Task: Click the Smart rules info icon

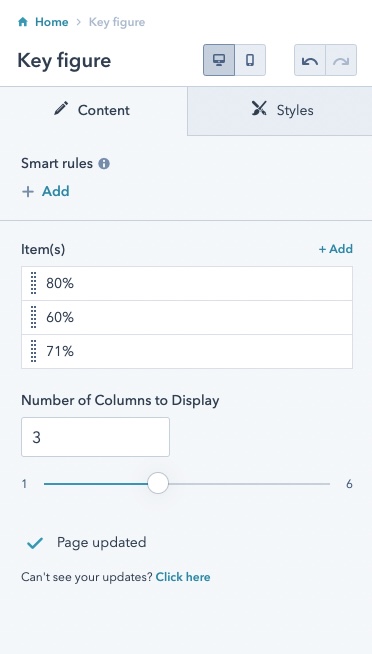Action: (x=104, y=164)
